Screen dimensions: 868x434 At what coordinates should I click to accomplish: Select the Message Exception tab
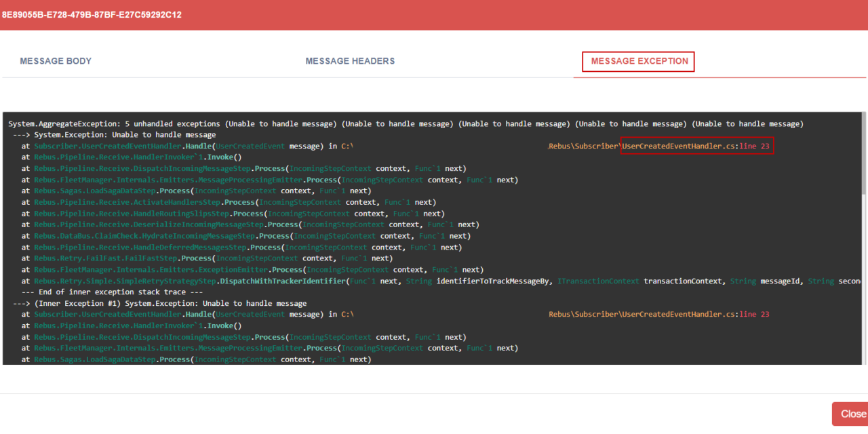(639, 61)
